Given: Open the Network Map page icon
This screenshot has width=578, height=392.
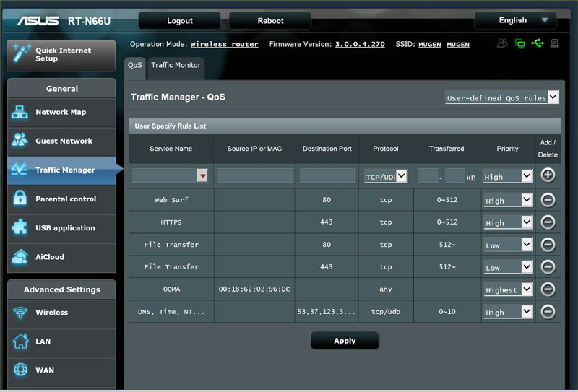Looking at the screenshot, I should [x=20, y=112].
